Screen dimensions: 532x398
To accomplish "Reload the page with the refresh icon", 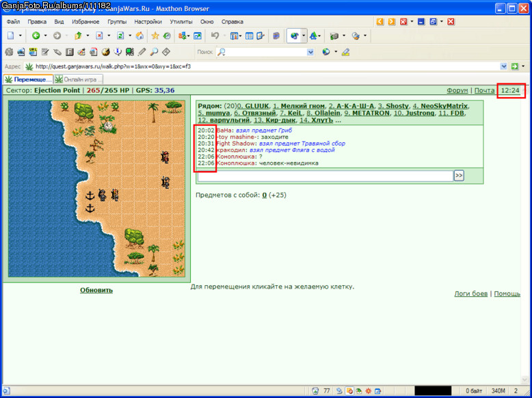I will (120, 36).
